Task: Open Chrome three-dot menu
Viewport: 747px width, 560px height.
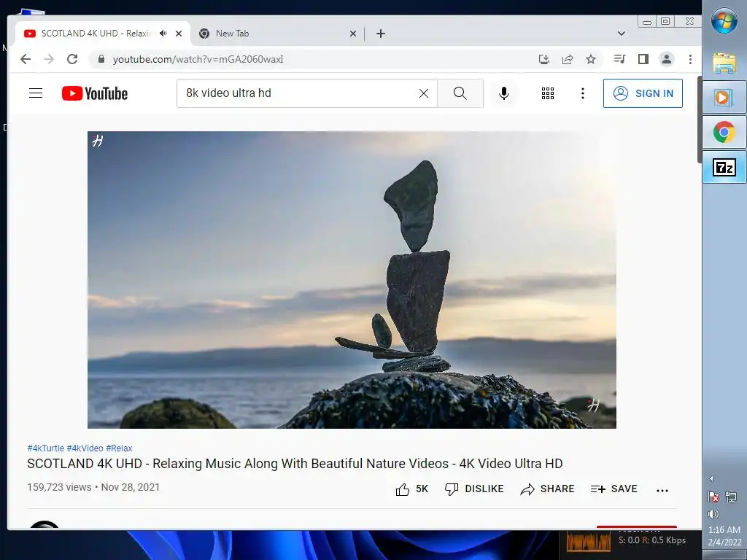Action: (x=690, y=59)
